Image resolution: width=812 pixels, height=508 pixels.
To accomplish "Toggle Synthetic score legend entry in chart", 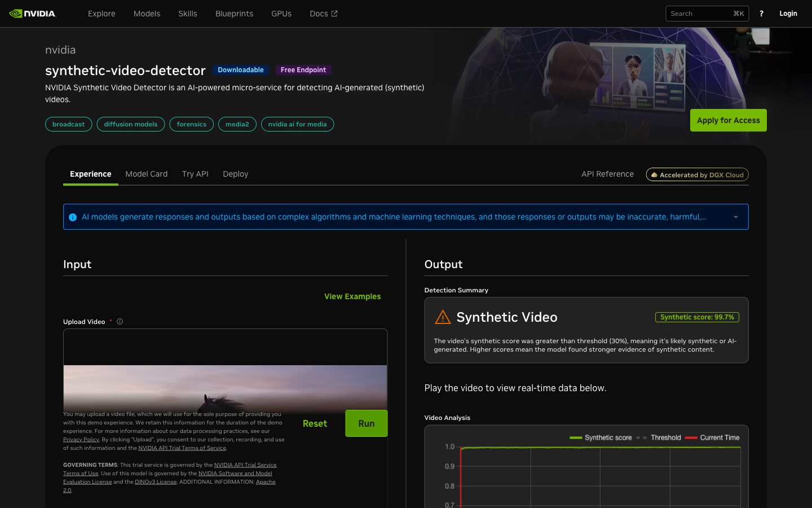I will tap(601, 437).
